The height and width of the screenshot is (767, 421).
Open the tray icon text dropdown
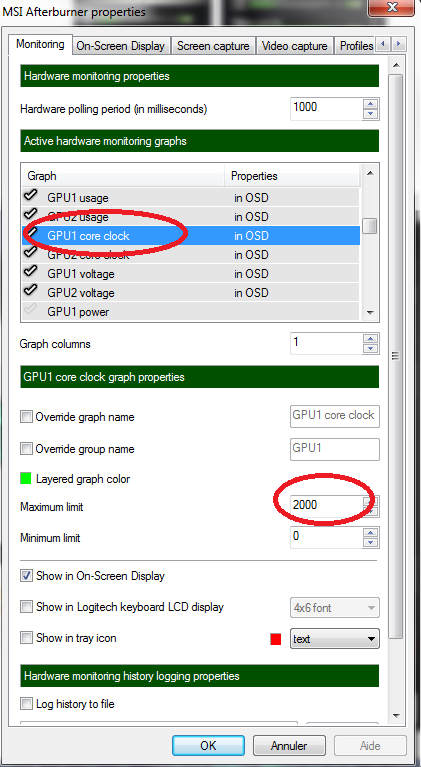334,639
